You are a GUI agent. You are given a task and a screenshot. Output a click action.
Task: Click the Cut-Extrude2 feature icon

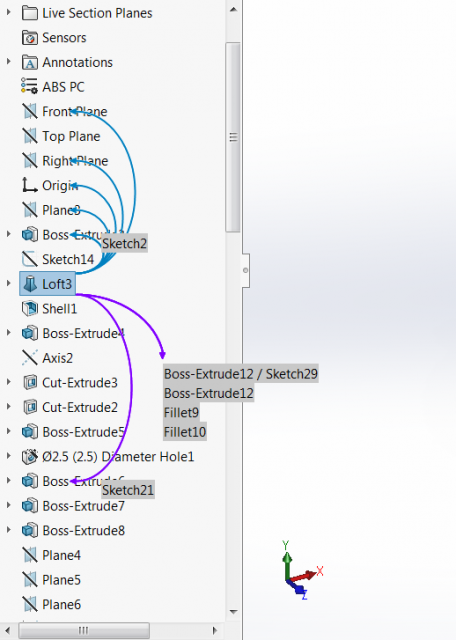pyautogui.click(x=30, y=407)
